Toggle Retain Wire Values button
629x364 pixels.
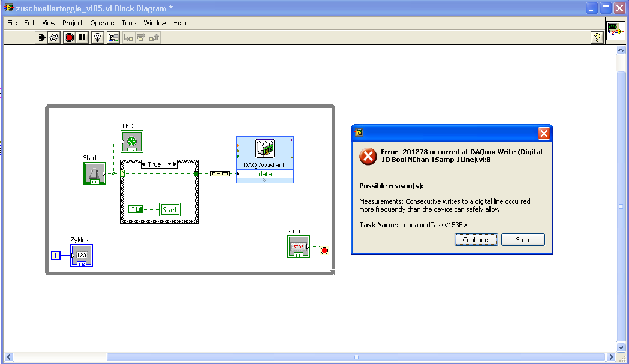[113, 38]
